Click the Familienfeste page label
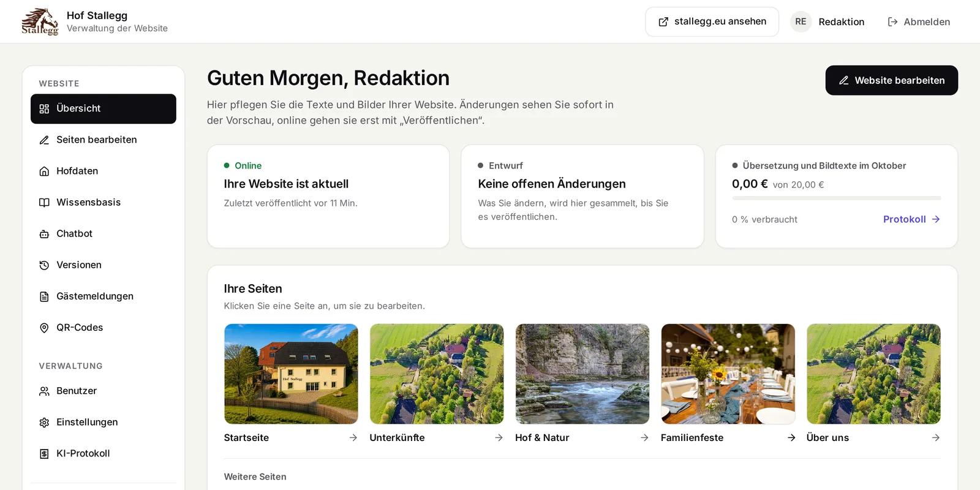The width and height of the screenshot is (980, 490). [x=692, y=437]
